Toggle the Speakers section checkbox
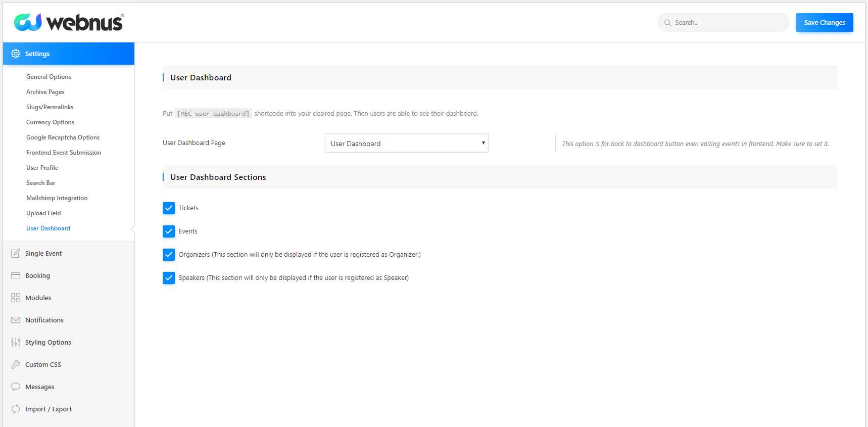Image resolution: width=868 pixels, height=427 pixels. coord(169,278)
